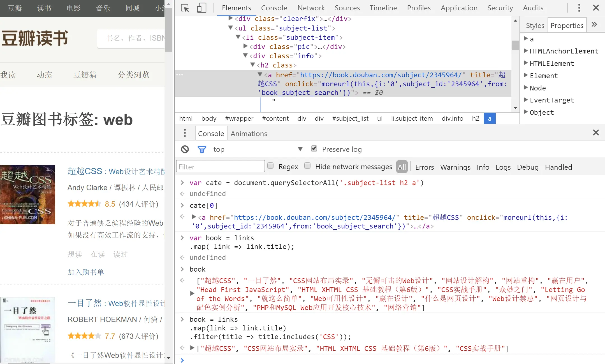This screenshot has width=605, height=364.
Task: Enable the Regex filter checkbox
Action: coord(270,166)
